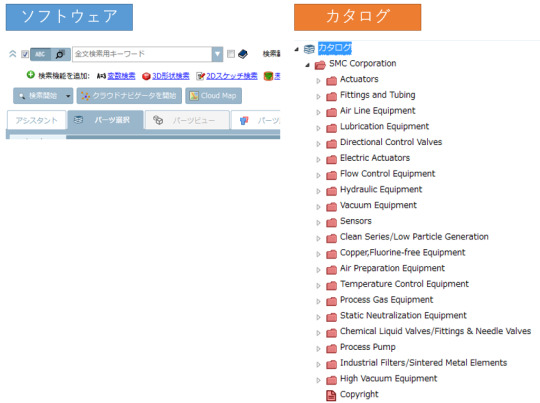The height and width of the screenshot is (403, 540).
Task: Select the High Vacuum Equipment row text
Action: (x=388, y=379)
